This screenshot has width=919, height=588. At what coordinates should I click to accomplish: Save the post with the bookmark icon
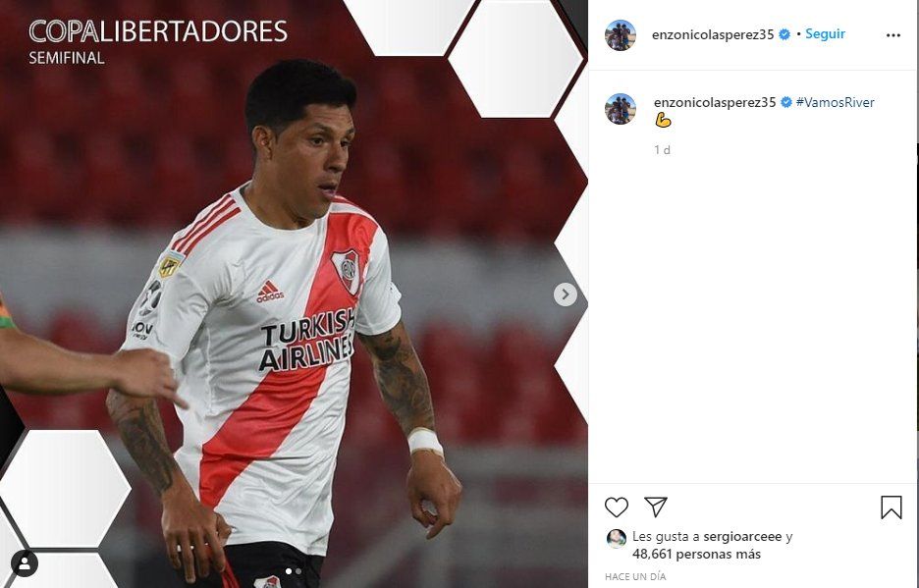coord(891,508)
